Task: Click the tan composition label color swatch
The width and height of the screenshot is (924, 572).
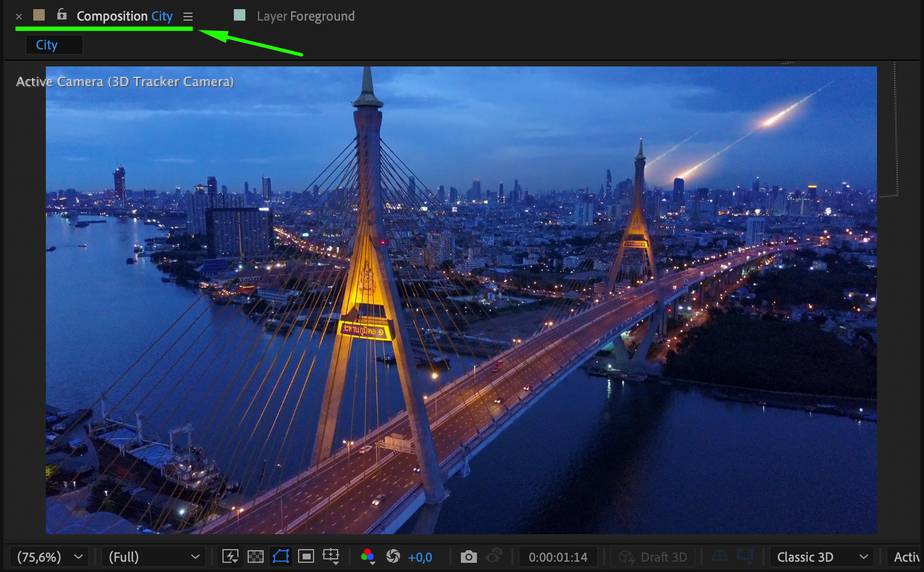Action: click(x=39, y=15)
